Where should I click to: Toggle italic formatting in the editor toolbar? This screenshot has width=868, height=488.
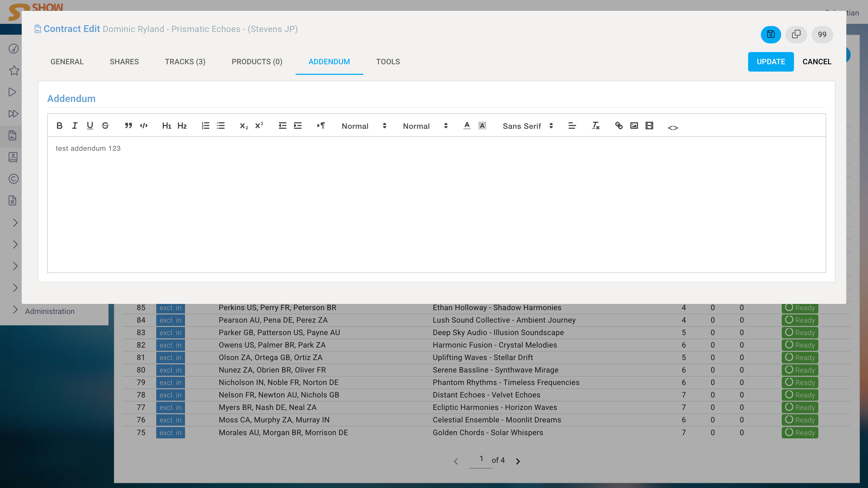75,126
